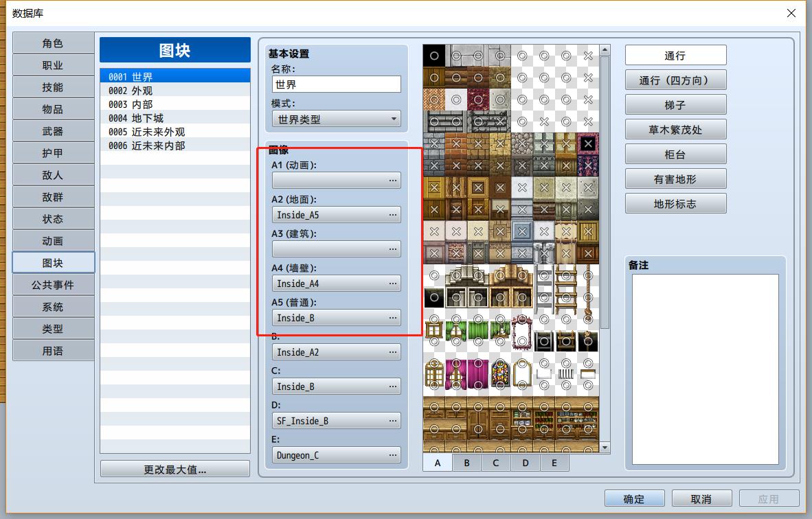
Task: Open the A3 (建筑) image picker ellipsis
Action: tap(392, 249)
